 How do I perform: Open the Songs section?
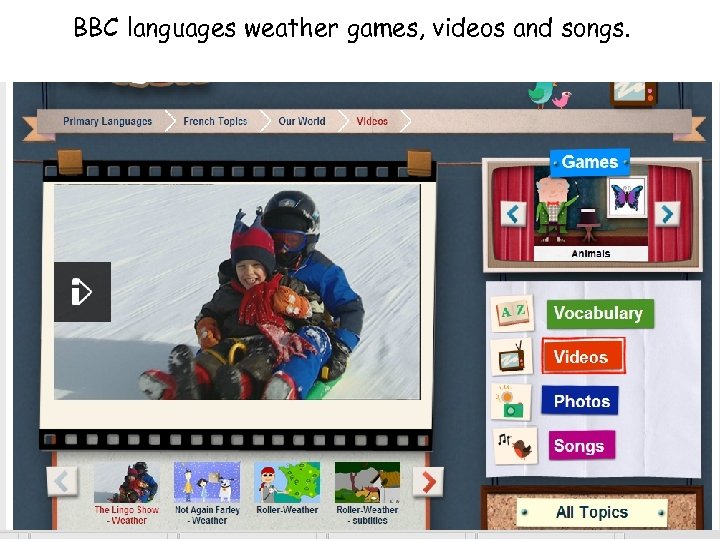(x=581, y=445)
